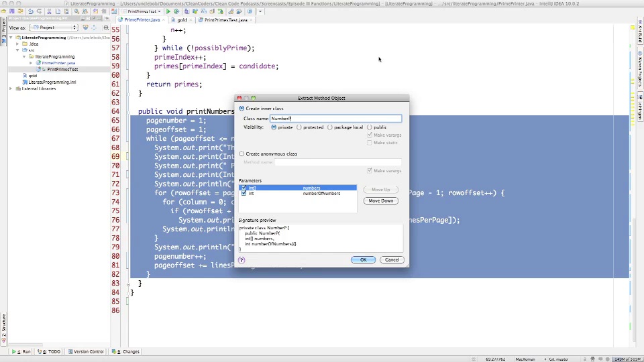
Task: Toggle the int numberOfNumbers parameter checkbox
Action: coord(244,193)
